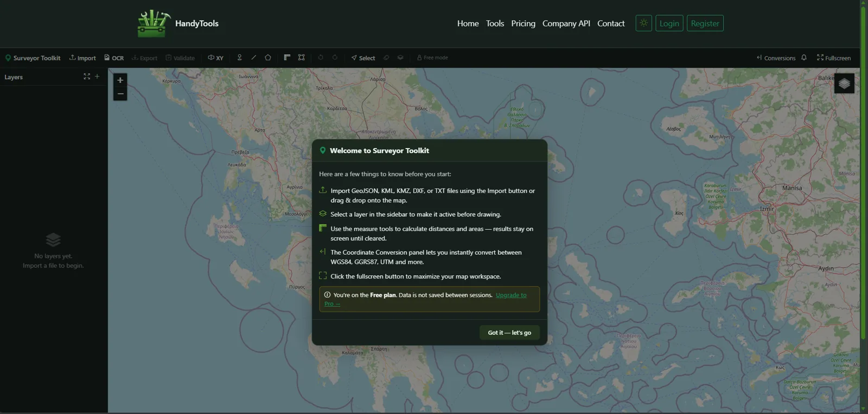
Task: Click the eraser tool icon
Action: point(386,57)
